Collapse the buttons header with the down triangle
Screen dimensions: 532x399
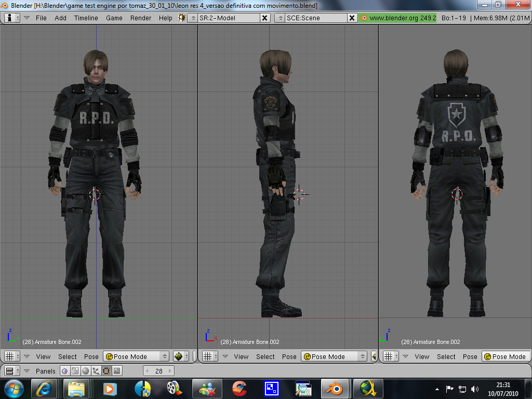pos(26,371)
